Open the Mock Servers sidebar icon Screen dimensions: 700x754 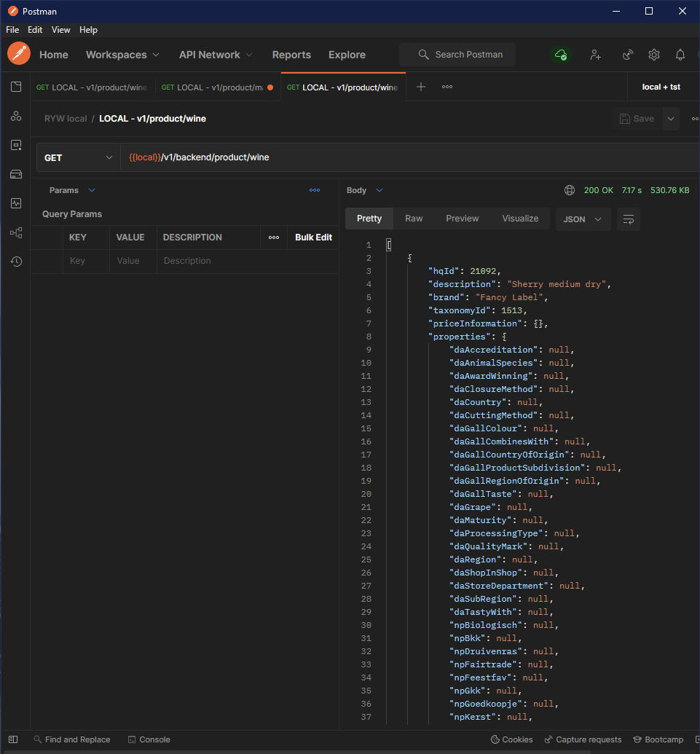(x=16, y=174)
